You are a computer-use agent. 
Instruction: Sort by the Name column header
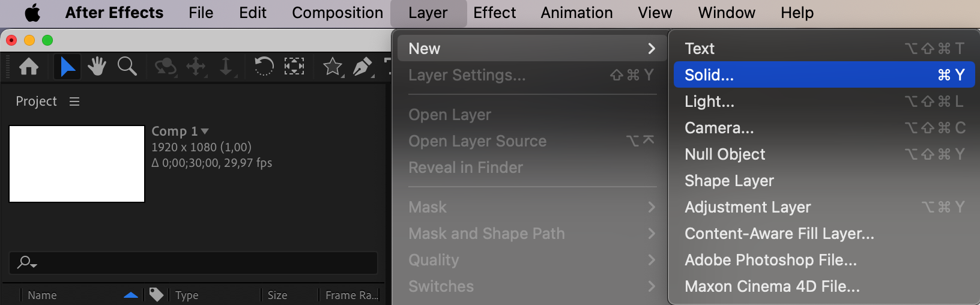[x=43, y=295]
